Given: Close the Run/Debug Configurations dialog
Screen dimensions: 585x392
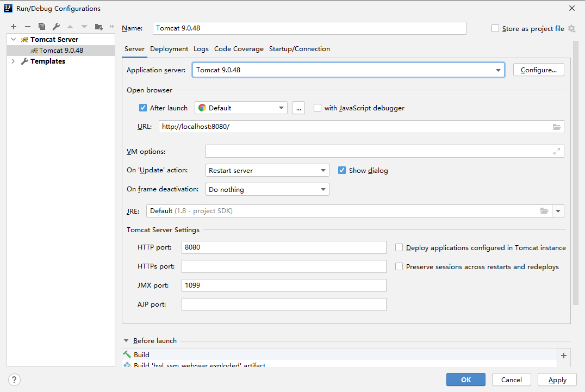Looking at the screenshot, I should tap(571, 8).
